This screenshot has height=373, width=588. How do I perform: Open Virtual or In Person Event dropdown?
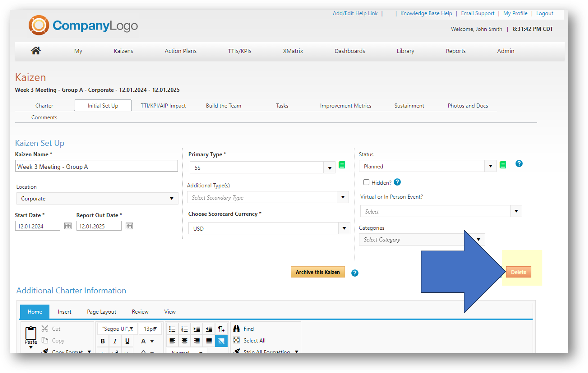[x=516, y=211]
